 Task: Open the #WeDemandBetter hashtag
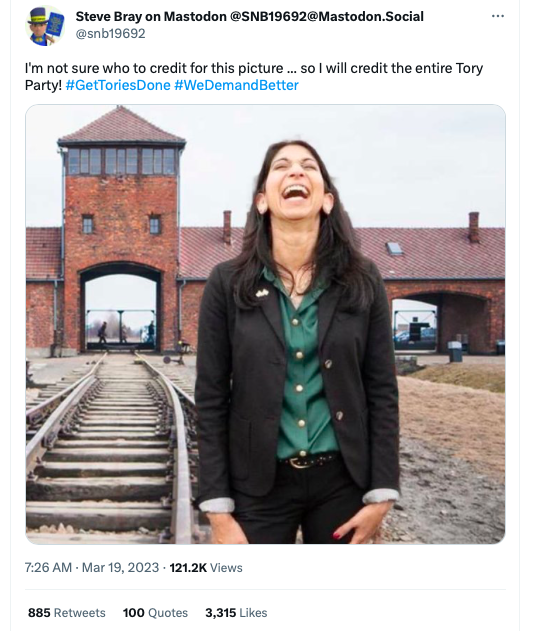click(x=236, y=85)
